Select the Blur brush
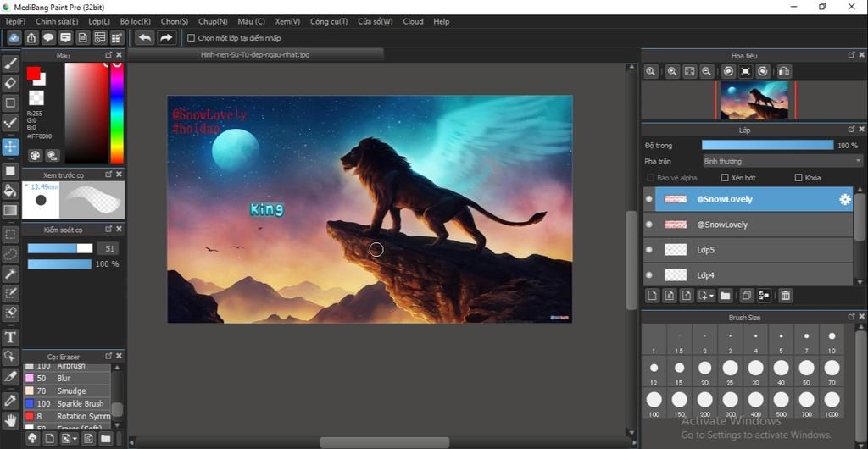Viewport: 868px width, 449px height. [x=67, y=378]
